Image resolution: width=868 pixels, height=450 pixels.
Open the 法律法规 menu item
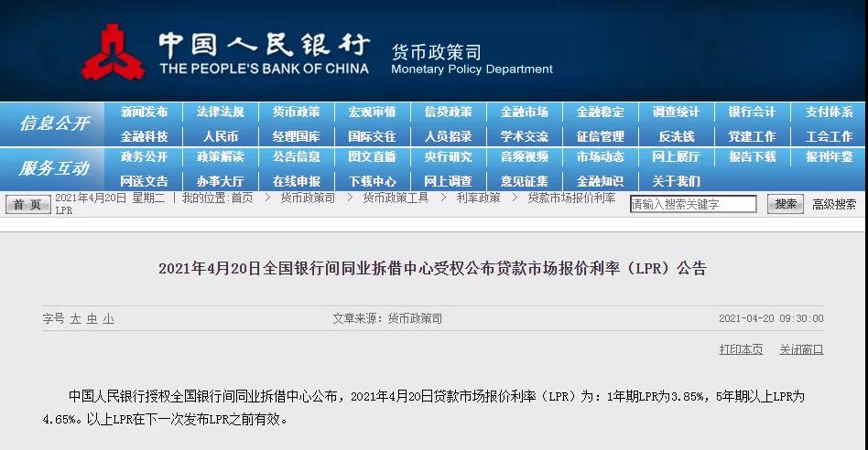tap(221, 112)
